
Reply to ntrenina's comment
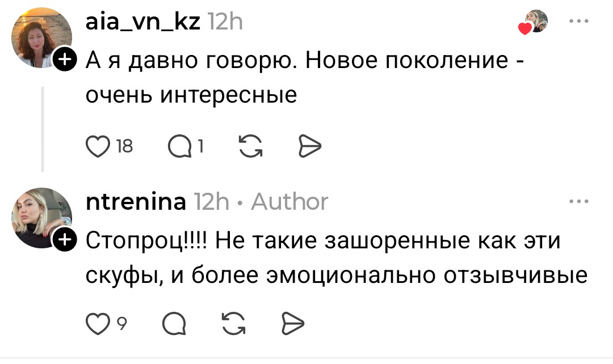pyautogui.click(x=174, y=324)
